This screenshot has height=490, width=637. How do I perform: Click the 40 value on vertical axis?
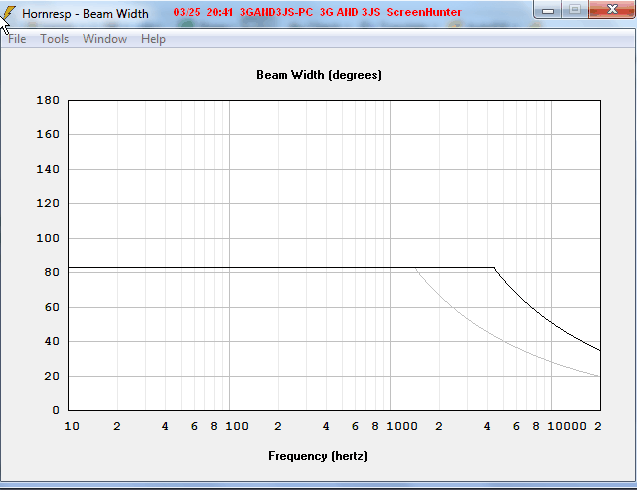coord(52,341)
